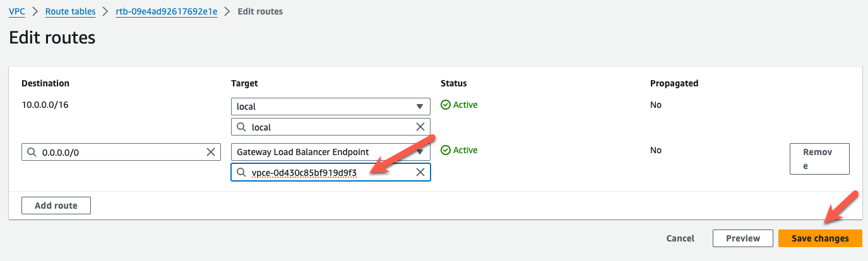The image size is (868, 261).
Task: Click the search icon in vpce field
Action: click(x=241, y=172)
